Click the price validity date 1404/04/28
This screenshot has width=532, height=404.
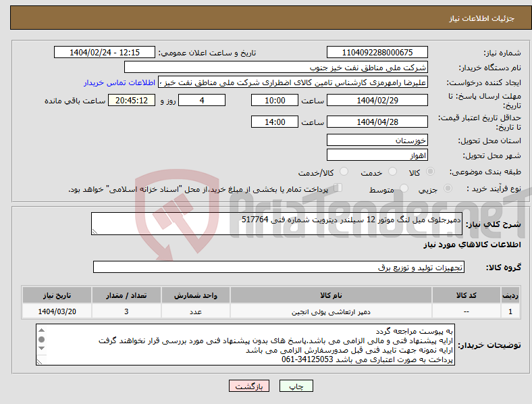pyautogui.click(x=377, y=122)
